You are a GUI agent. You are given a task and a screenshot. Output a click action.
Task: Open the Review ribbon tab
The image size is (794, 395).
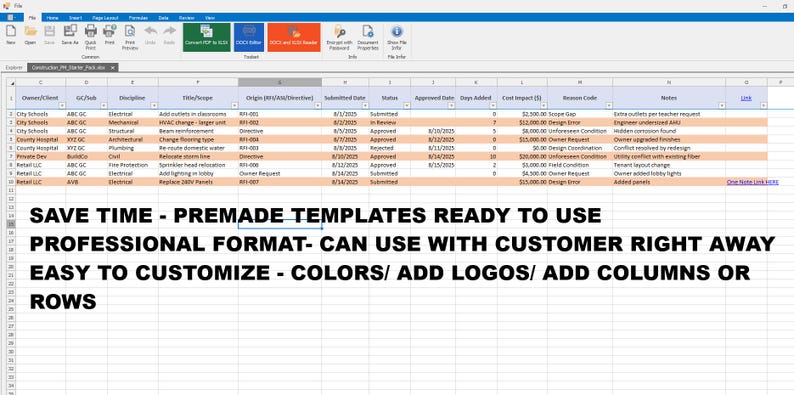click(187, 18)
